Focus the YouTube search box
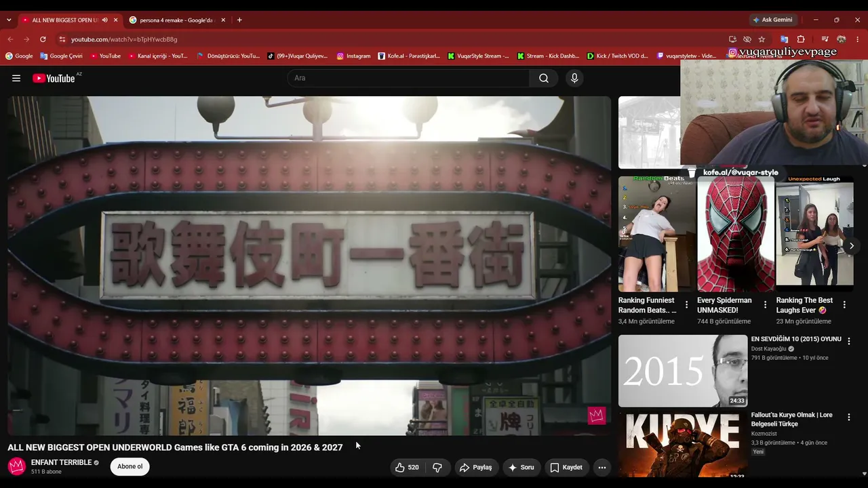 click(x=408, y=78)
